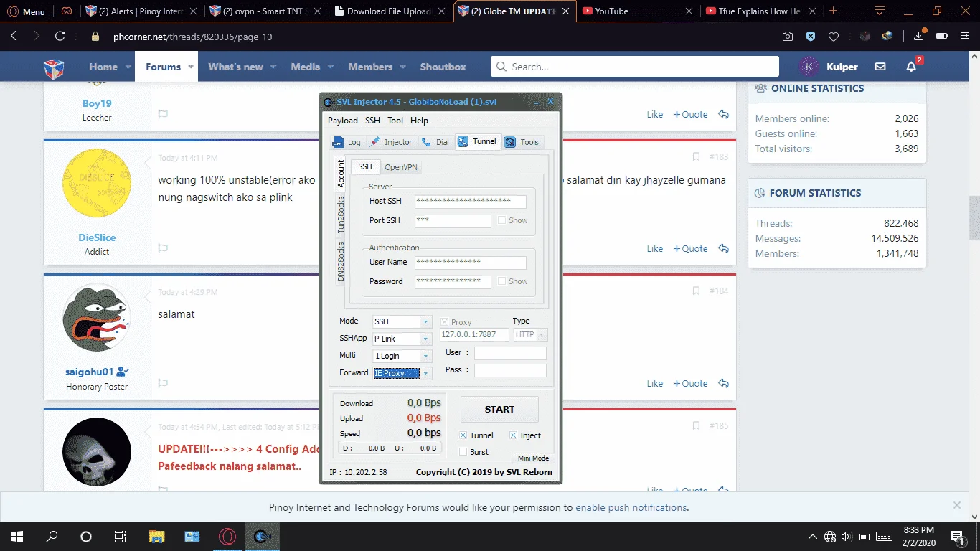Open the Payload menu
The image size is (980, 551).
click(343, 121)
